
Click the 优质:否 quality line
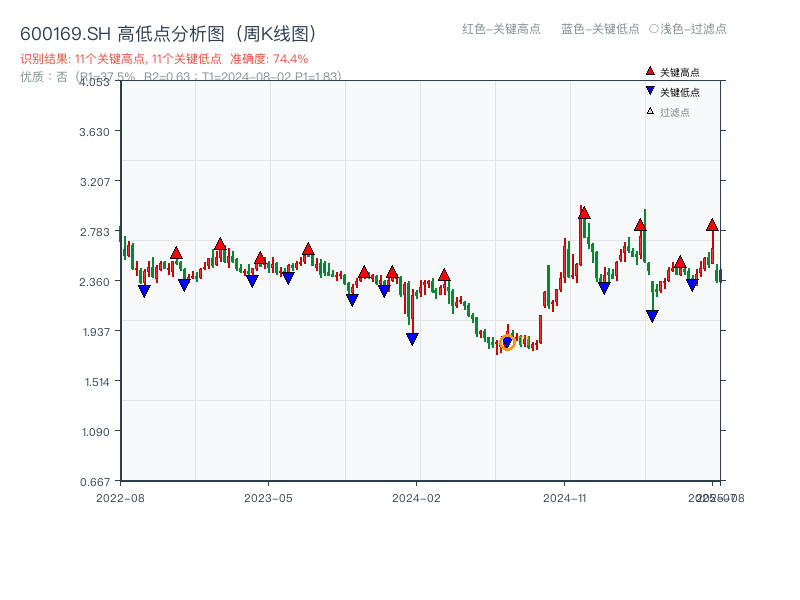[180, 77]
